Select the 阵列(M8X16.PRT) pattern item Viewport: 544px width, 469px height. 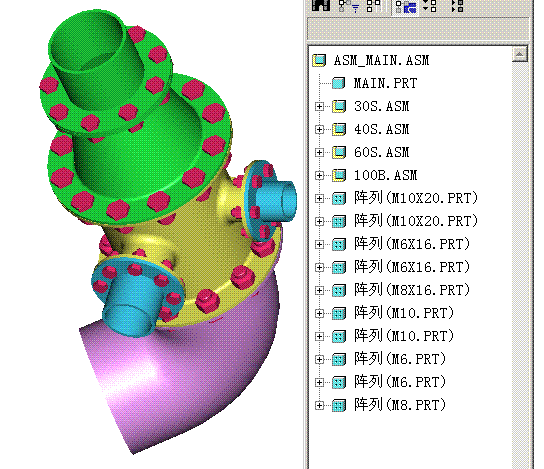tap(412, 290)
